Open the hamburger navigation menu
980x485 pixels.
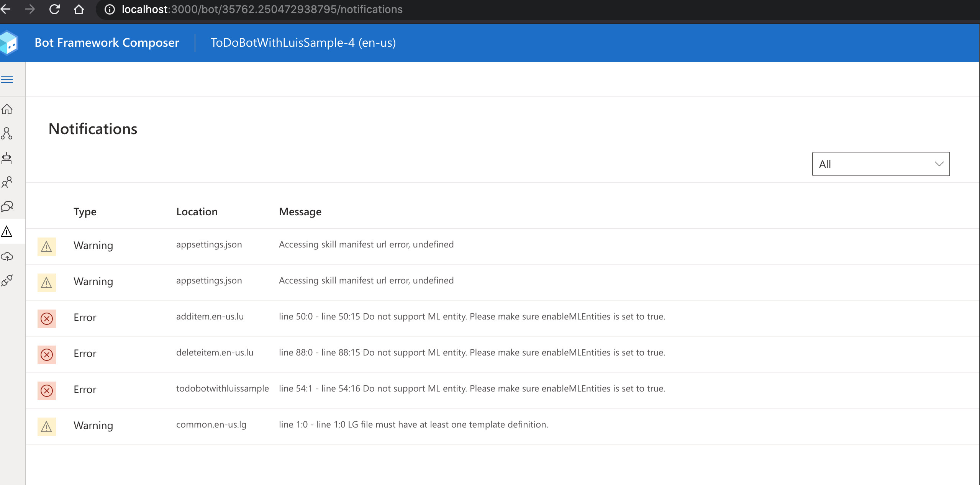pyautogui.click(x=7, y=79)
